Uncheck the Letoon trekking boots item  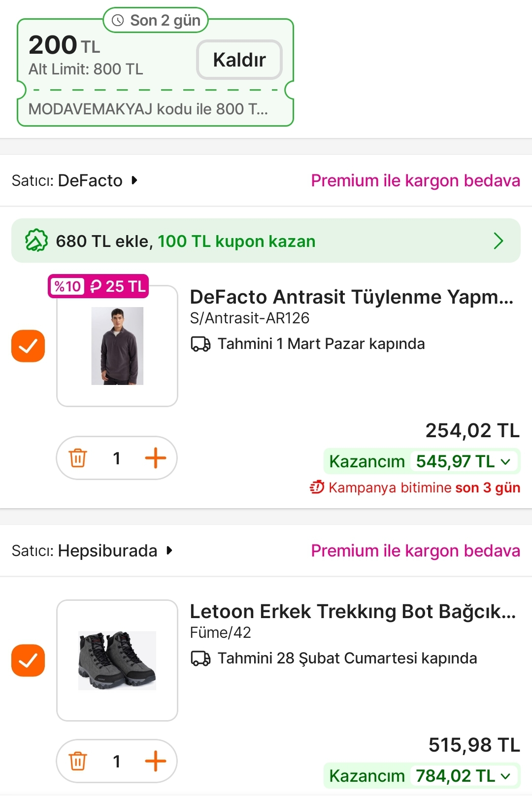tap(28, 660)
